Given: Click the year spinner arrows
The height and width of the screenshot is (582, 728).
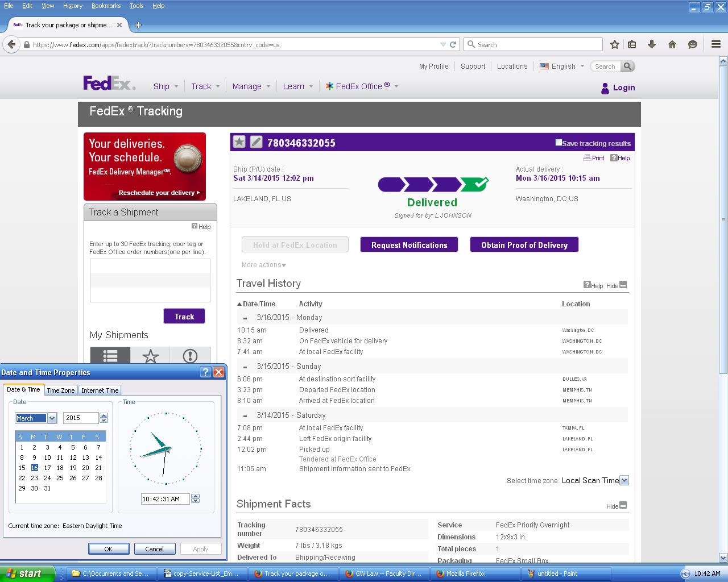Looking at the screenshot, I should (x=104, y=418).
